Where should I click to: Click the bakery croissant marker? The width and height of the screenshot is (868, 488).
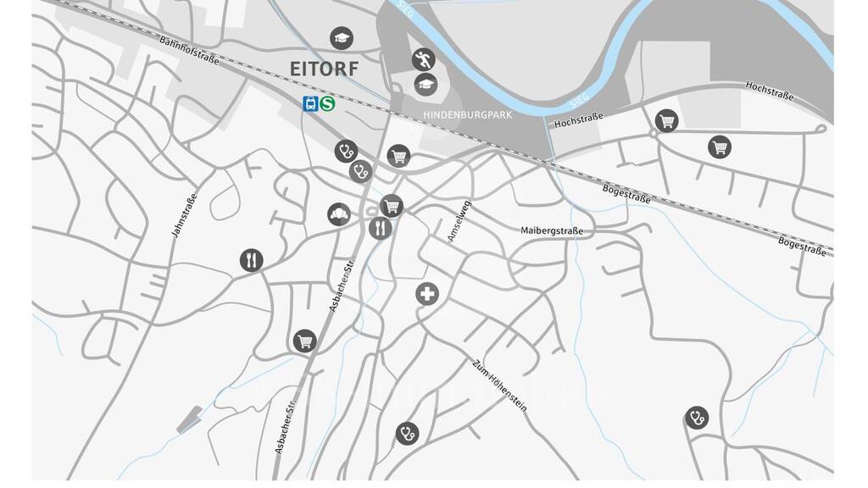click(x=339, y=214)
